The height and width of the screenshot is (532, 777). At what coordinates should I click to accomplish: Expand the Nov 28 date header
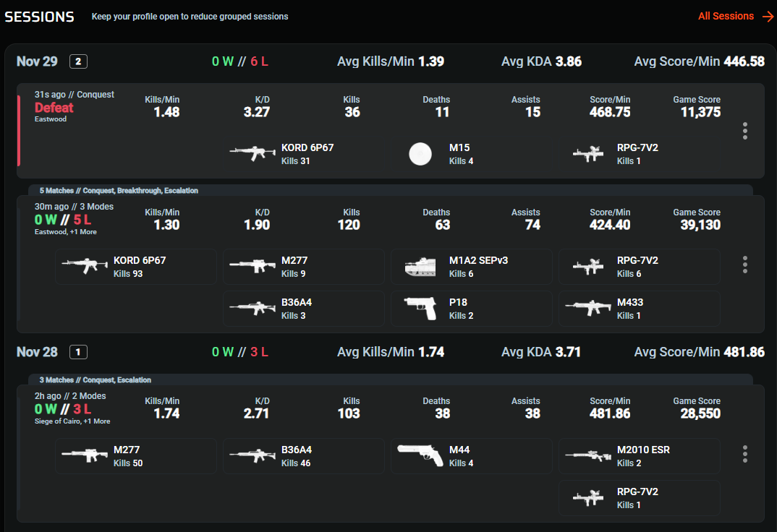[37, 352]
